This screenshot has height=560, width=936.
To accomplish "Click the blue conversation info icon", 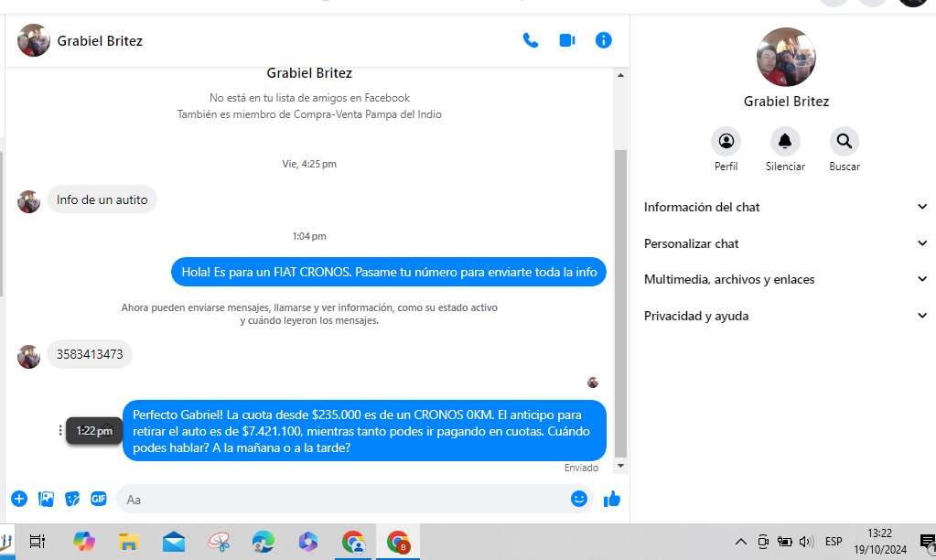I will coord(603,40).
